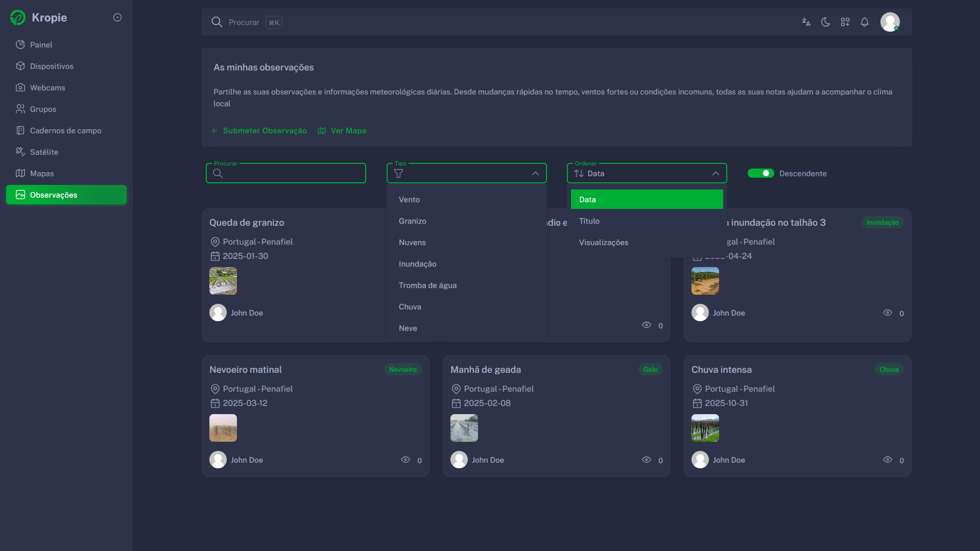The height and width of the screenshot is (551, 980).
Task: Click the sidebar pin circle icon
Action: [x=117, y=17]
